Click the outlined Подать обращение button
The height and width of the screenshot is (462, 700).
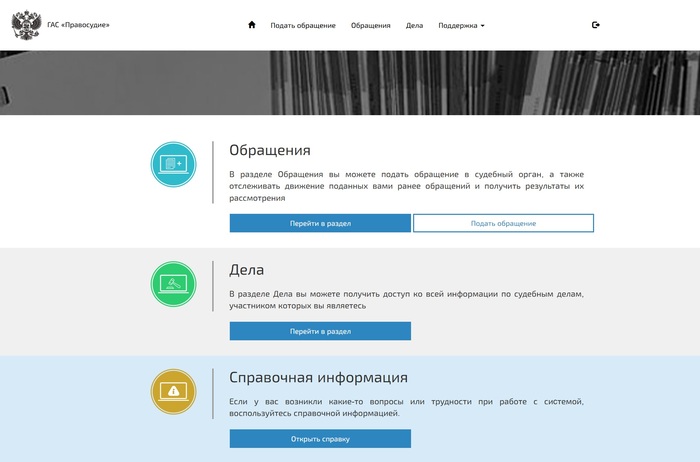point(503,223)
